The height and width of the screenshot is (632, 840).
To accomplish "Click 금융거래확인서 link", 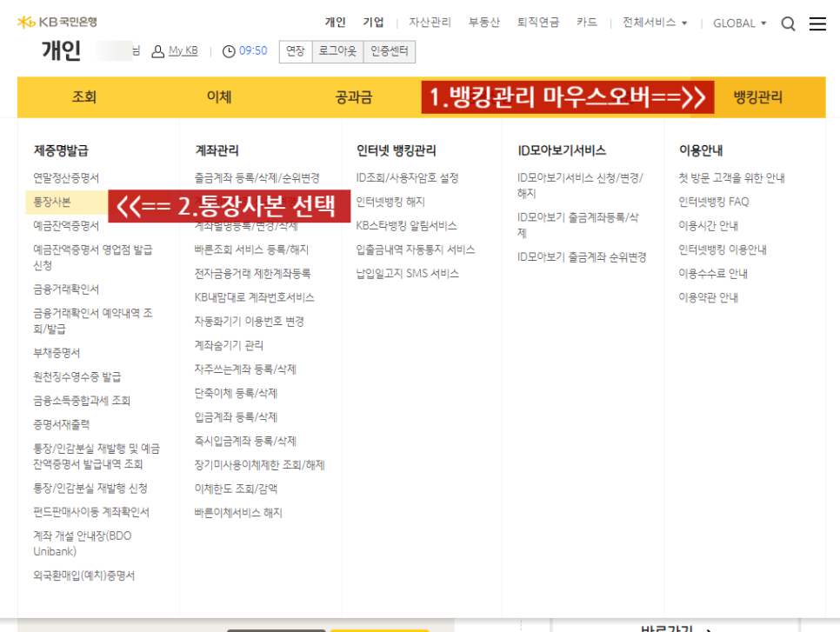I will [x=66, y=289].
